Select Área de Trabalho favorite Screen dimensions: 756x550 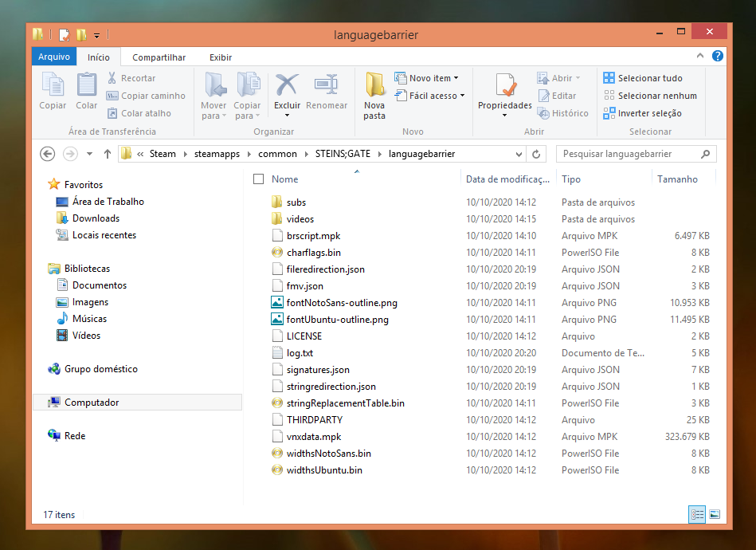tap(100, 202)
